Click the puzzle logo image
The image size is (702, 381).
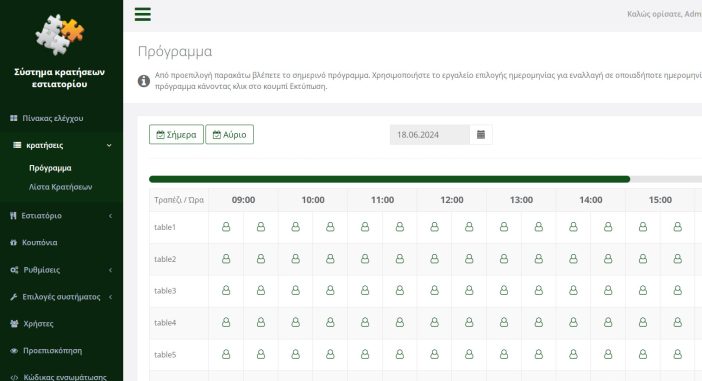[60, 34]
